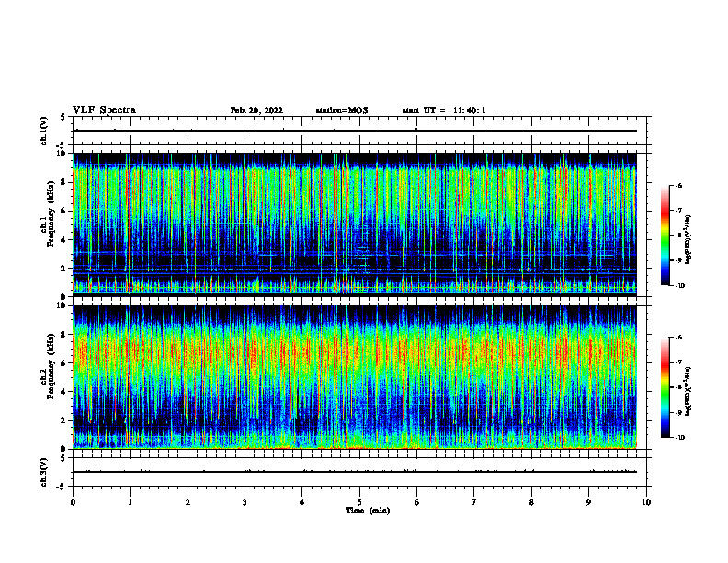Click the ch.1(V) axis label
The height and width of the screenshot is (563, 728).
pos(44,131)
